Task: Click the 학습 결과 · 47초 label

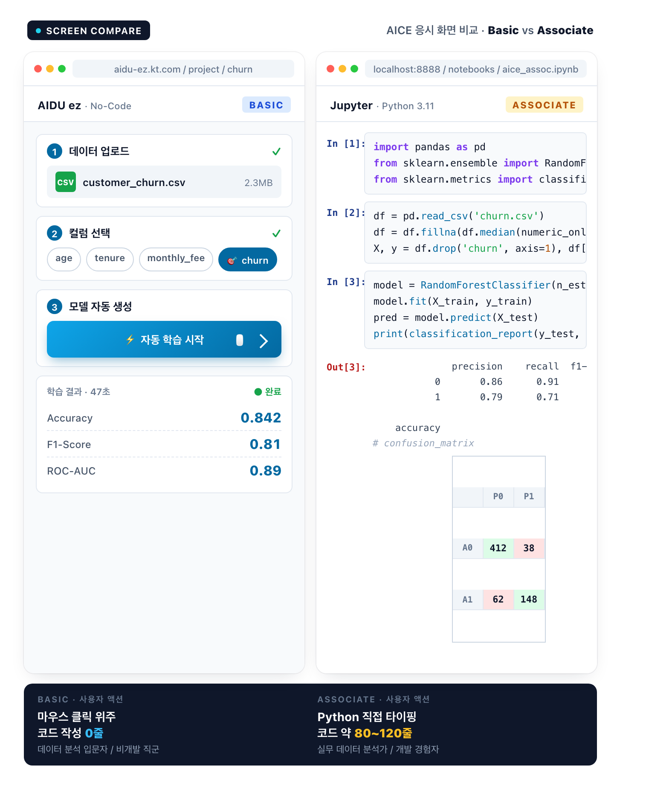Action: click(78, 392)
